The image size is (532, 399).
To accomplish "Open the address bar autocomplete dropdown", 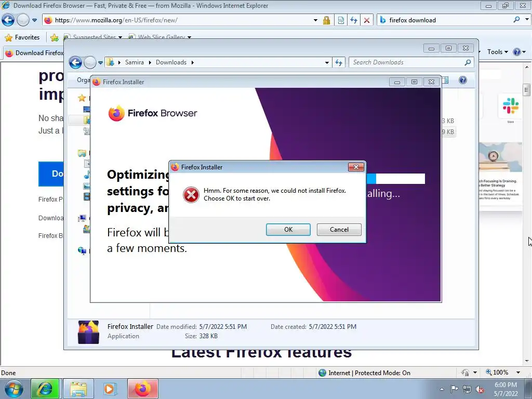I will (315, 20).
